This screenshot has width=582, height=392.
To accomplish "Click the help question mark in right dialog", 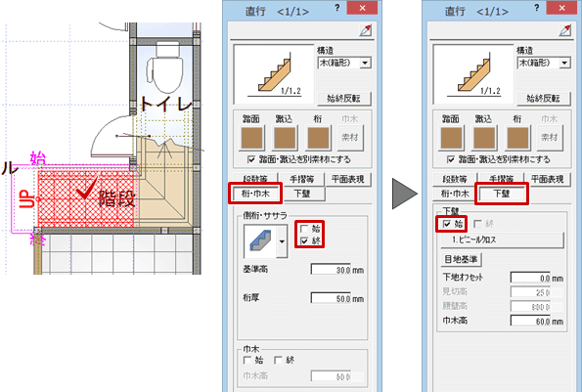I will [x=536, y=8].
